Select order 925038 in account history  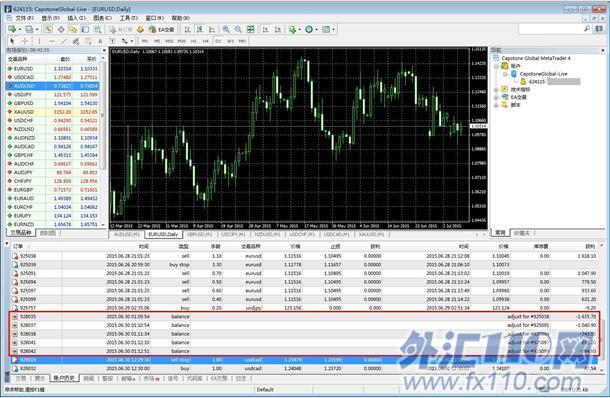click(x=305, y=256)
